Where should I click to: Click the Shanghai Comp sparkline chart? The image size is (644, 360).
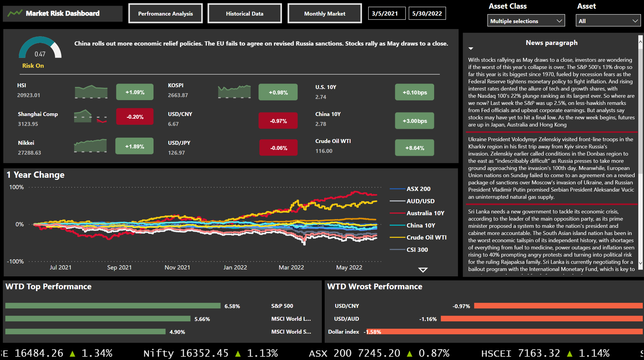pyautogui.click(x=90, y=116)
